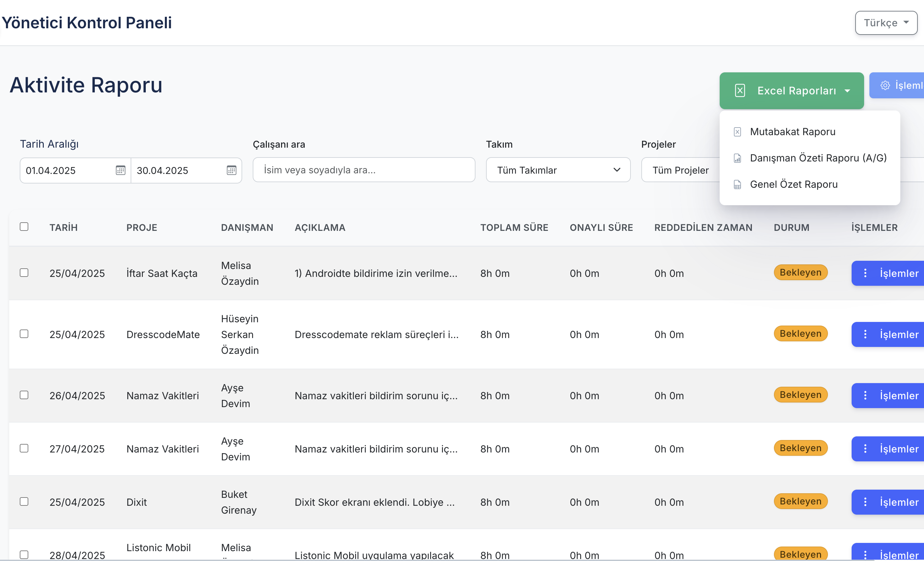
Task: Click description '1) Androidte bildirime izin verilme...'
Action: coord(376,273)
